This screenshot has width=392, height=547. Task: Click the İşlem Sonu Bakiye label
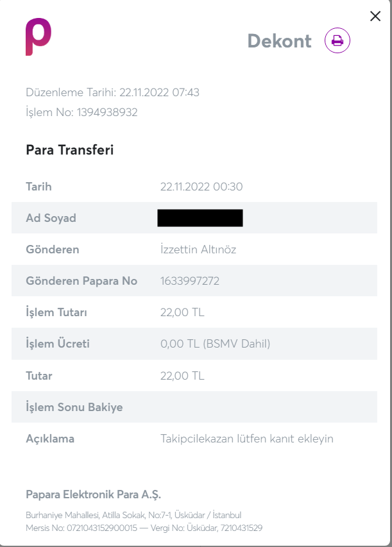(74, 407)
